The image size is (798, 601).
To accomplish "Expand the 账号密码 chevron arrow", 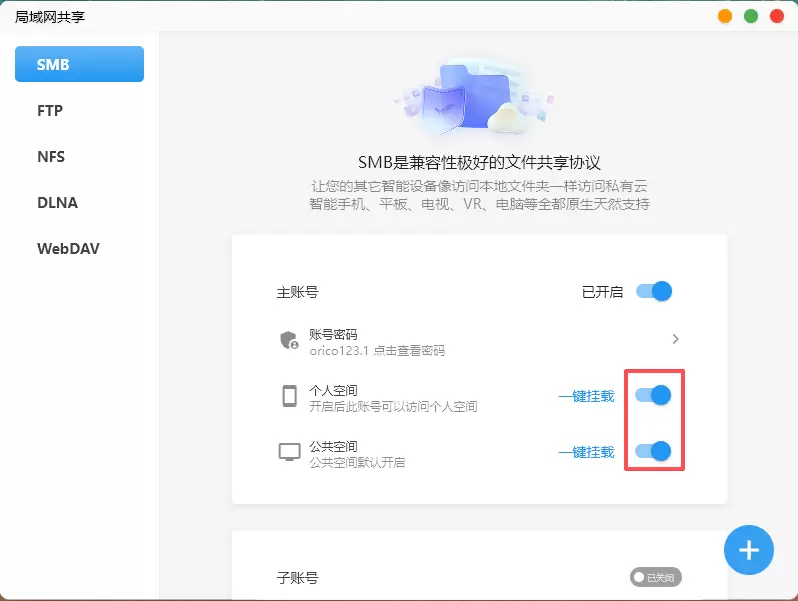I will [676, 340].
